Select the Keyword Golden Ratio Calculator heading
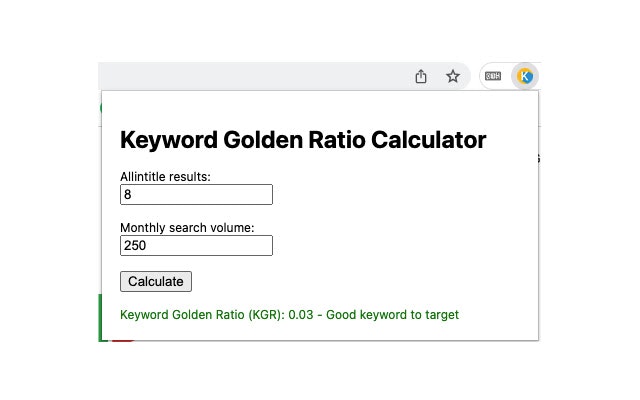The width and height of the screenshot is (640, 400). click(x=303, y=140)
